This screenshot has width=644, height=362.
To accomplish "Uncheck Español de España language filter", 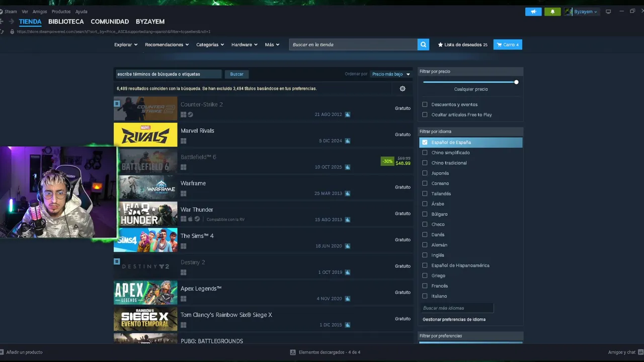I will pos(425,142).
